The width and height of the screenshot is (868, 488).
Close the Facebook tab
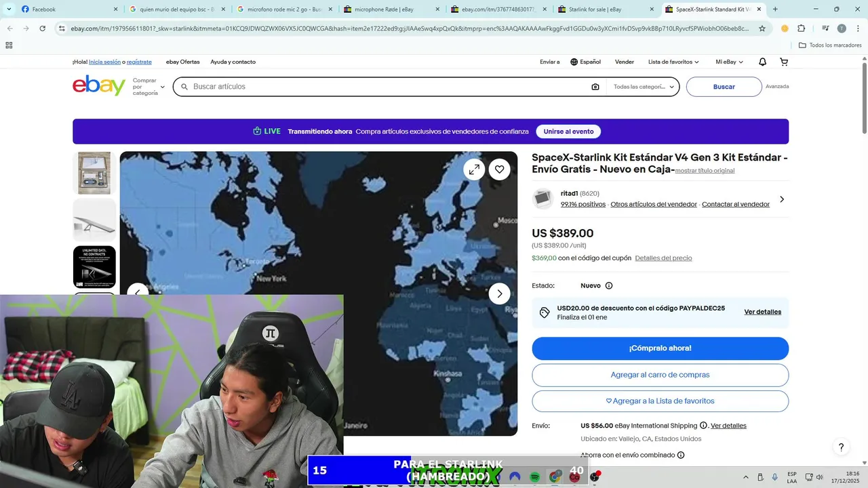click(x=115, y=9)
